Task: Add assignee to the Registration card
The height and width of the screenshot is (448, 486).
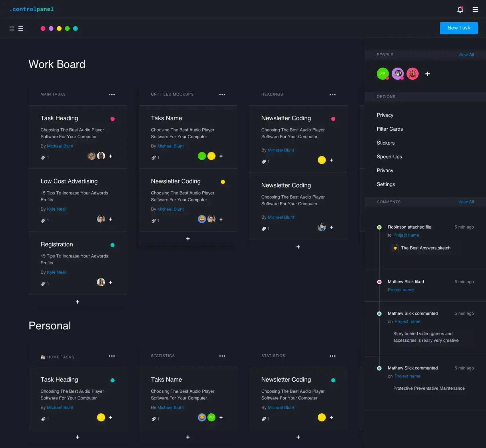Action: coord(111,282)
